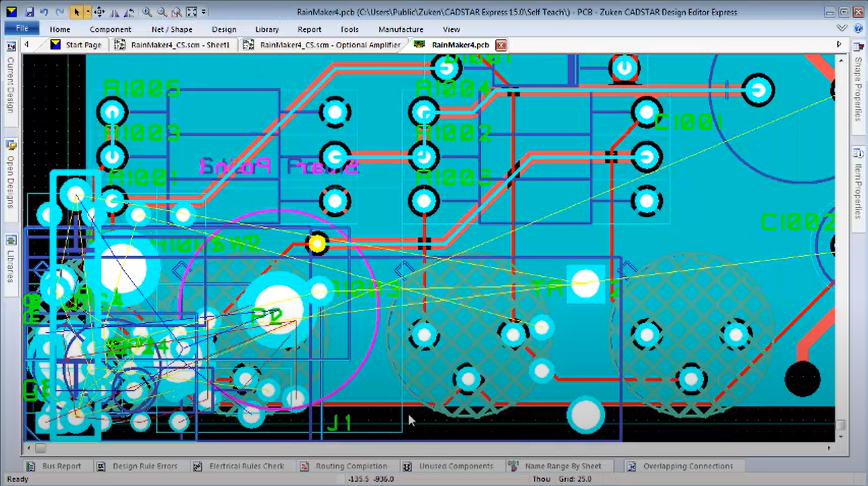Screen dimensions: 868x486
Task: Click the Item Properties panel icon
Action: [858, 153]
